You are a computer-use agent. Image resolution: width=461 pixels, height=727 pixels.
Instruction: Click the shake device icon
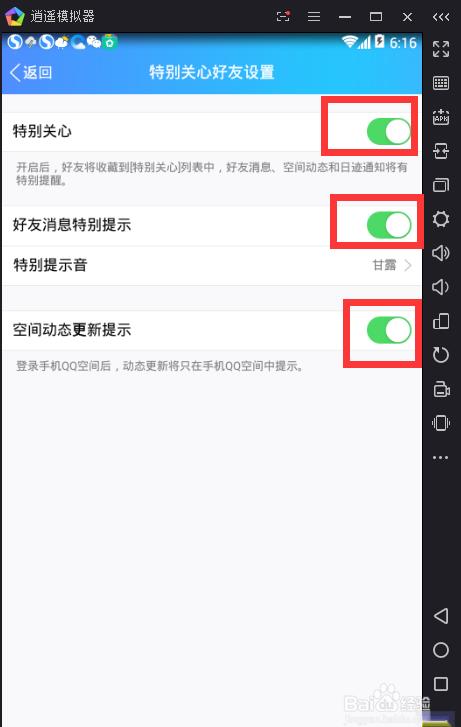coord(441,423)
